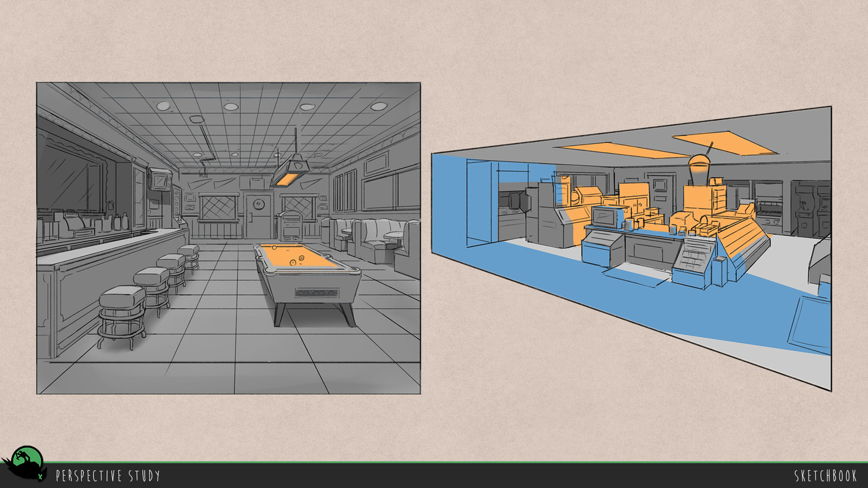The width and height of the screenshot is (868, 488).
Task: Click the green creature logo badge
Action: point(24,464)
